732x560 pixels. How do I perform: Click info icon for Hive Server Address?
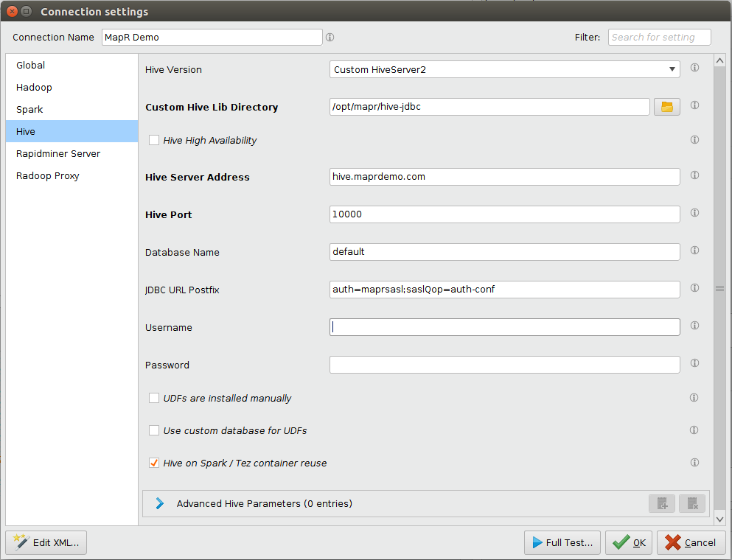(x=694, y=176)
